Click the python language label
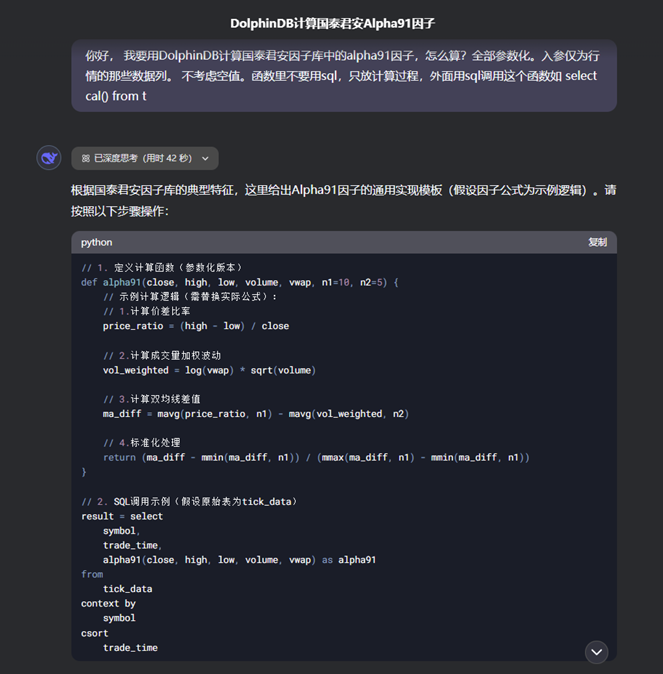663x674 pixels. tap(97, 242)
